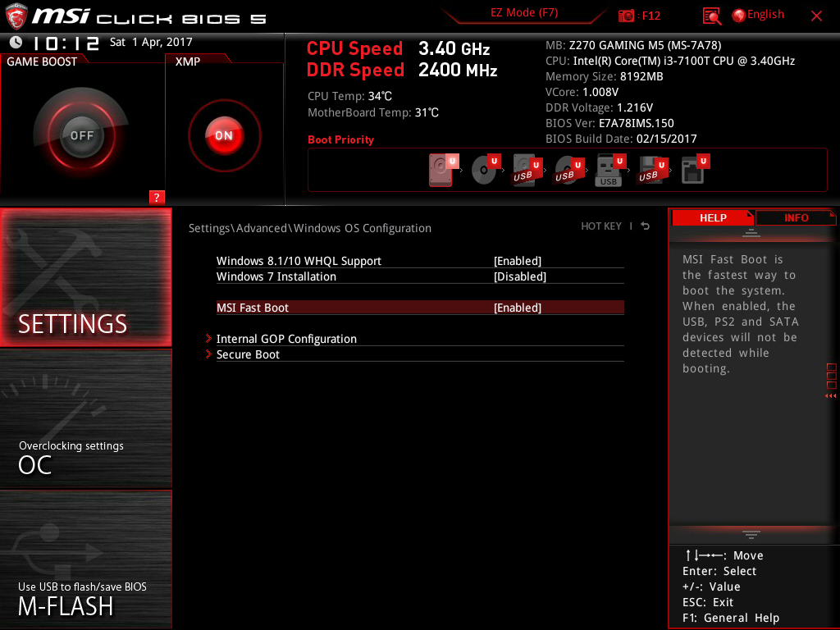840x630 pixels.
Task: Click the CPU Temp 34°C reading
Action: [349, 97]
